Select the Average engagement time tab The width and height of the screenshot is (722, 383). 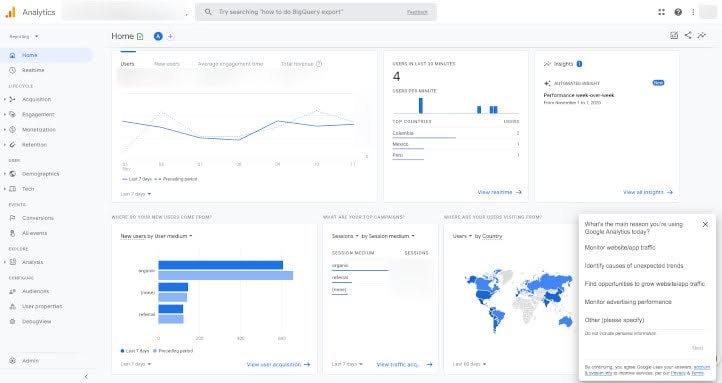[x=230, y=64]
